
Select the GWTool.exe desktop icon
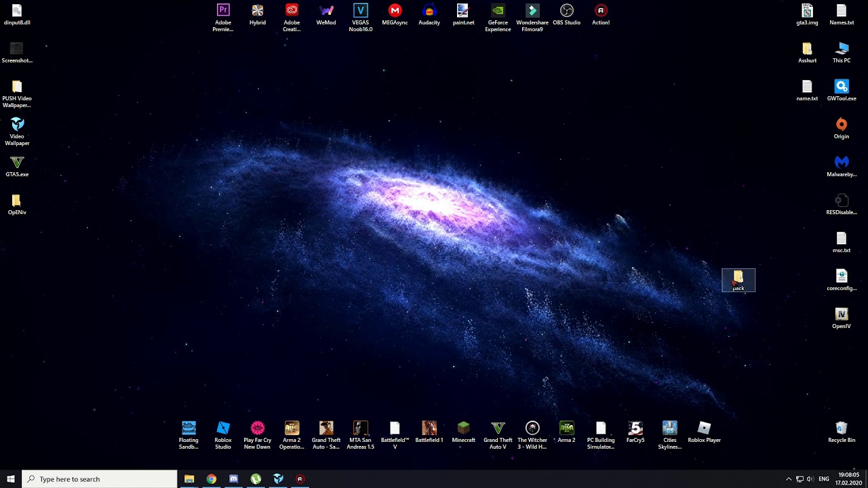(842, 91)
